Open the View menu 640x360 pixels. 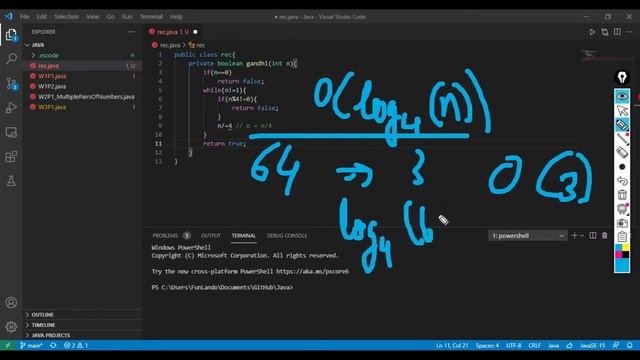[93, 17]
